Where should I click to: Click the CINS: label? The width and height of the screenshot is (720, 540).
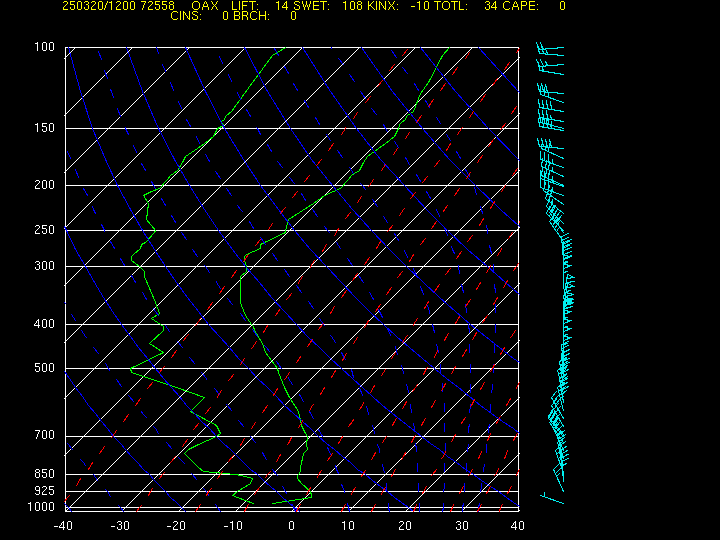pos(186,16)
